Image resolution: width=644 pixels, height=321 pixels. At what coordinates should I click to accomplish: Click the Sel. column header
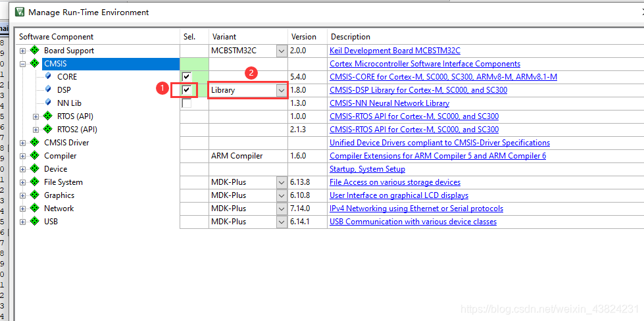pyautogui.click(x=194, y=37)
